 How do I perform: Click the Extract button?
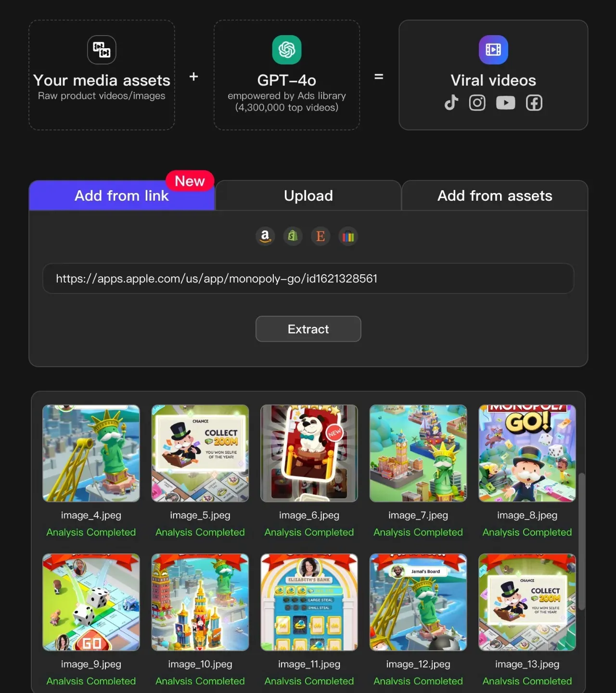[308, 329]
